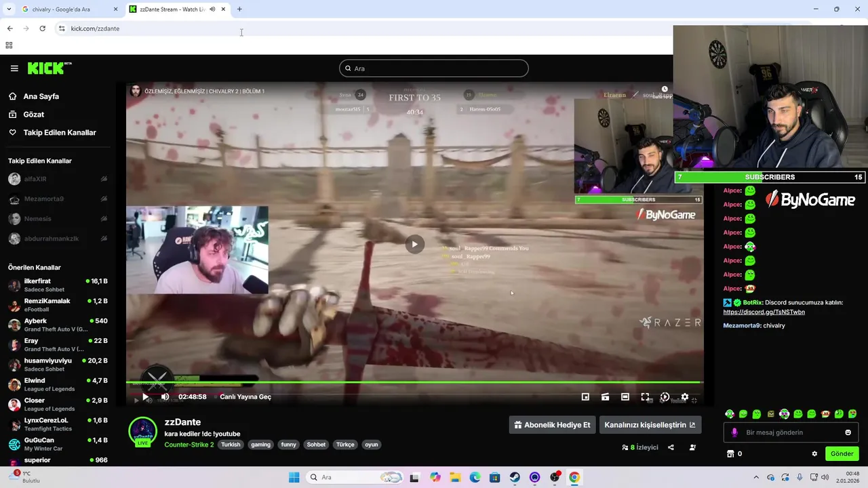868x488 pixels.
Task: Open the 8 İzleyici viewer count
Action: 640,447
